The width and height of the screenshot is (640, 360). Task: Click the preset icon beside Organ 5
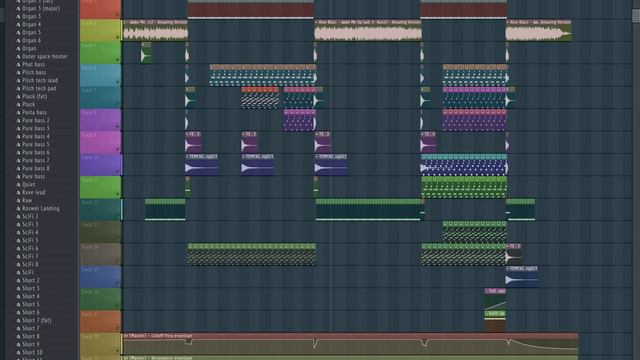click(18, 33)
